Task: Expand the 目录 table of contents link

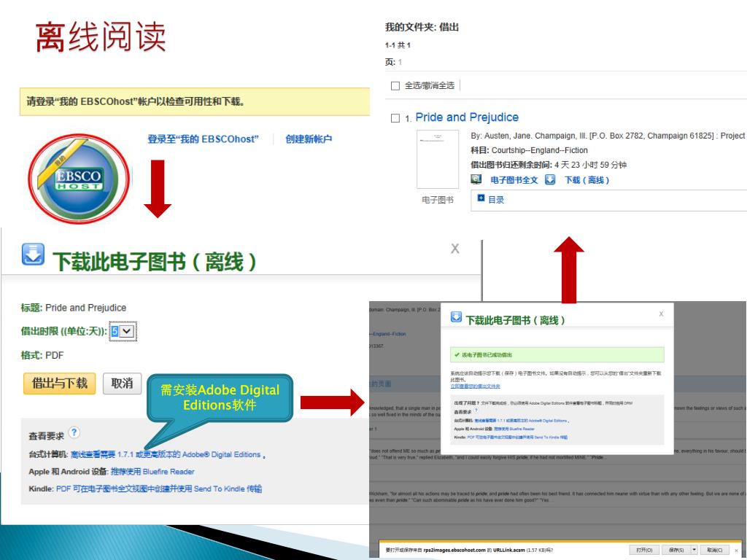Action: pyautogui.click(x=496, y=200)
